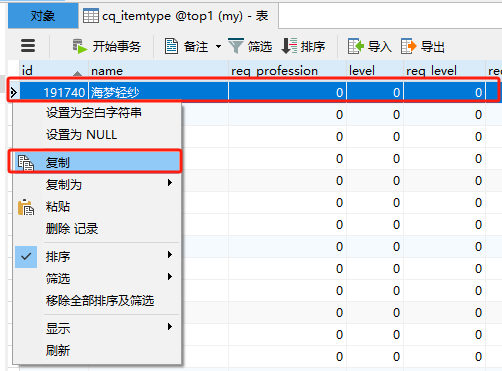This screenshot has width=502, height=371.
Task: Click the 备注 memo document icon
Action: click(x=171, y=46)
